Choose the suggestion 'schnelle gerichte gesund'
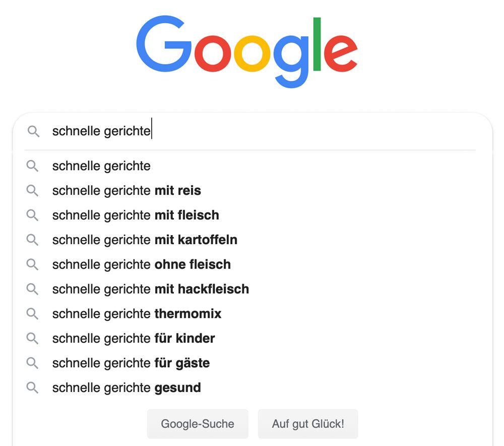Image resolution: width=504 pixels, height=446 pixels. point(126,387)
